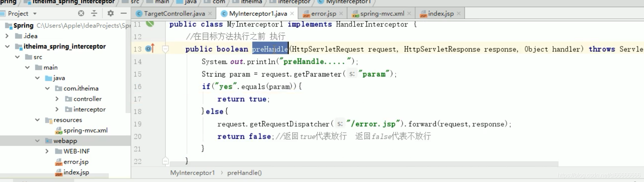Select the Spring project root
644x182 pixels.
(23, 25)
